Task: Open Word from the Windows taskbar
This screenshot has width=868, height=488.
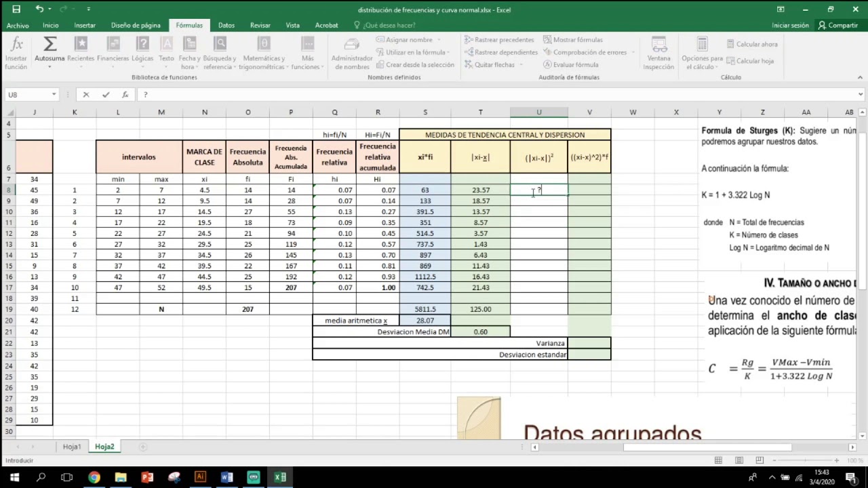Action: (226, 477)
